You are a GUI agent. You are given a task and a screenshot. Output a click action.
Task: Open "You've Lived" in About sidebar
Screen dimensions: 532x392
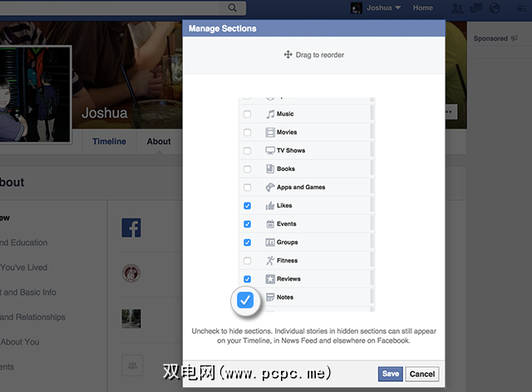click(24, 267)
